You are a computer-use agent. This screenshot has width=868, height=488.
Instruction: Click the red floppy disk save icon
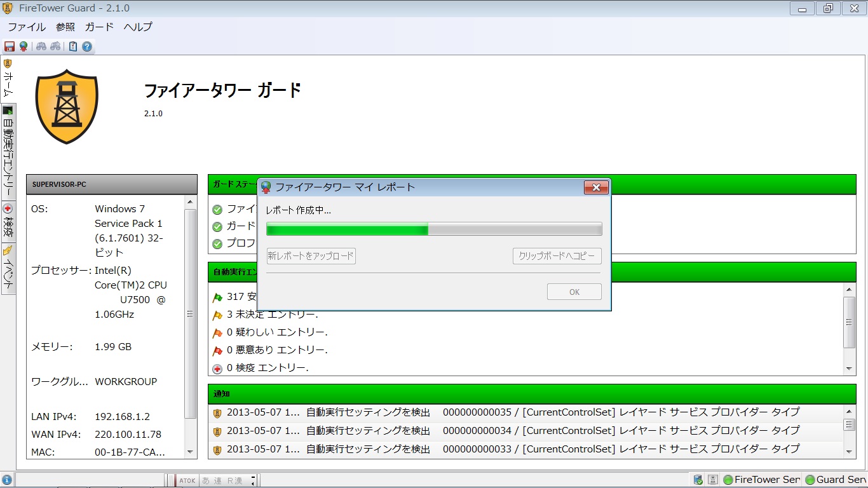tap(10, 46)
